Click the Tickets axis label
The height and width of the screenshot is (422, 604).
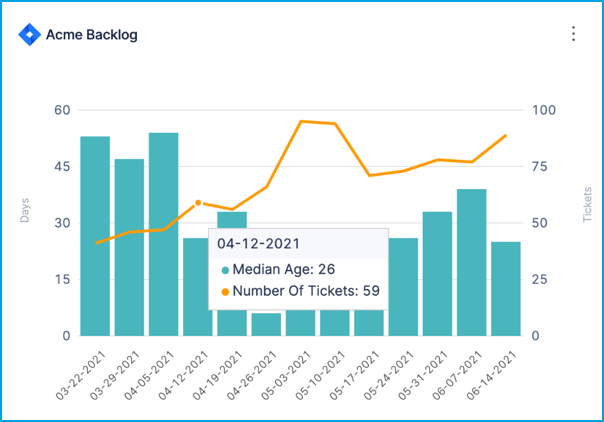pyautogui.click(x=587, y=204)
